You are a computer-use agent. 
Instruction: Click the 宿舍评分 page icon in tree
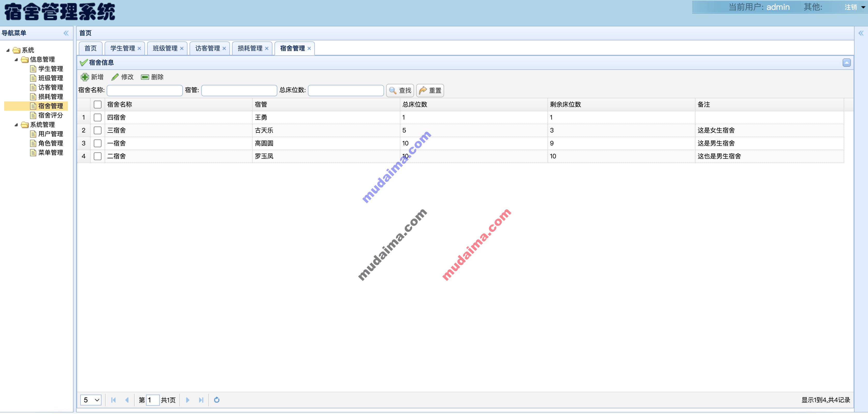(x=33, y=115)
